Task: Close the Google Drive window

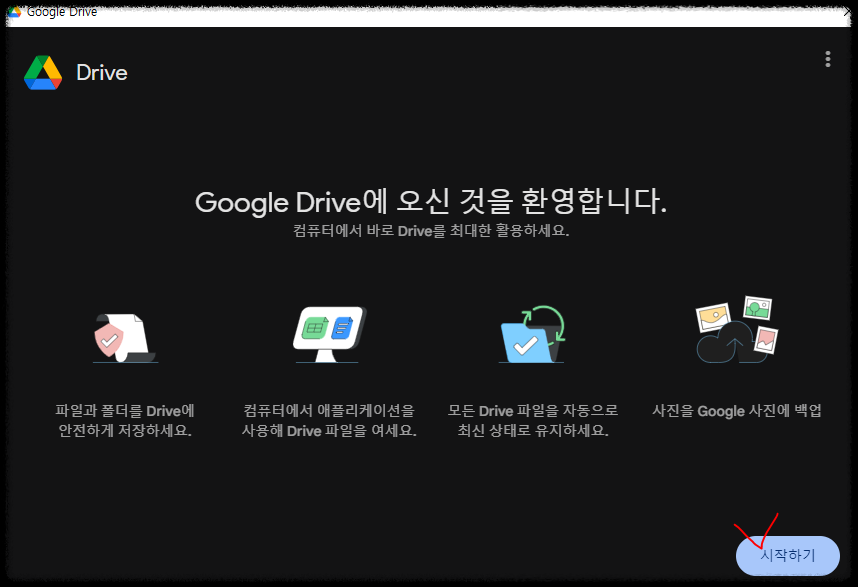Action: (847, 11)
